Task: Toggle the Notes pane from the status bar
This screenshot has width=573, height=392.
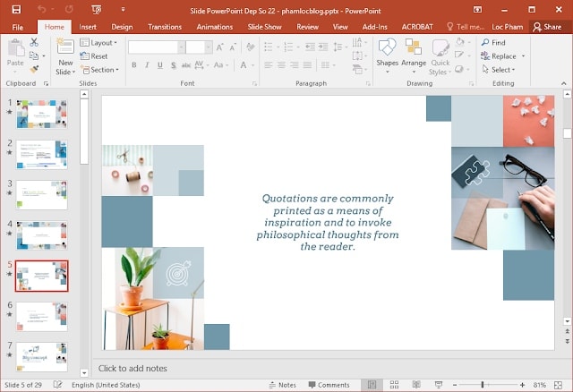Action: pyautogui.click(x=283, y=385)
